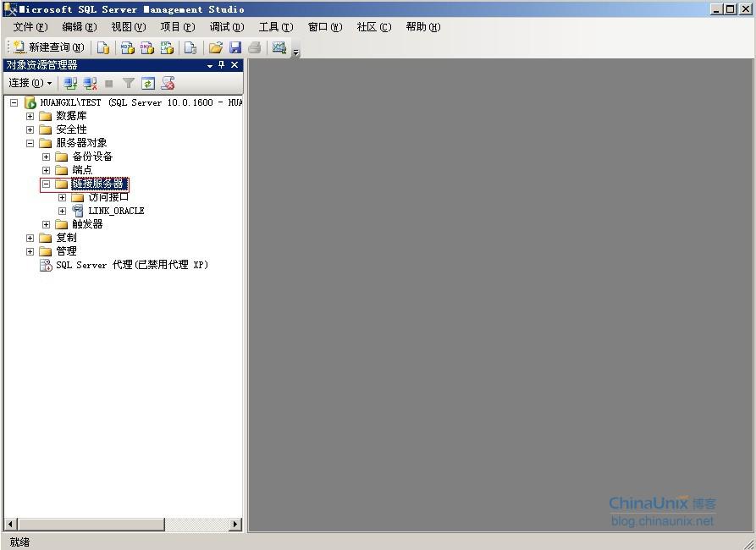
Task: Expand the LINK_ORACLE linked server node
Action: 62,211
